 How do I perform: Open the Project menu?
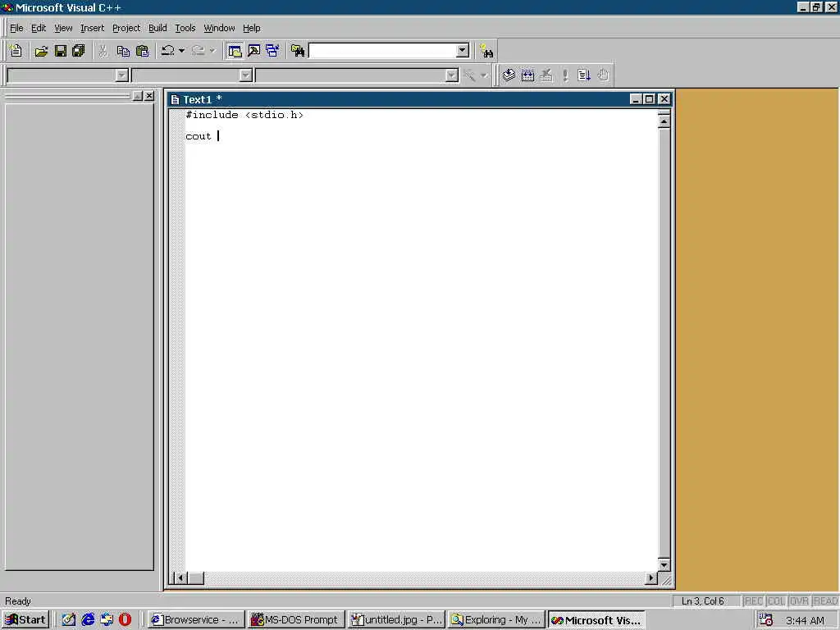coord(126,28)
